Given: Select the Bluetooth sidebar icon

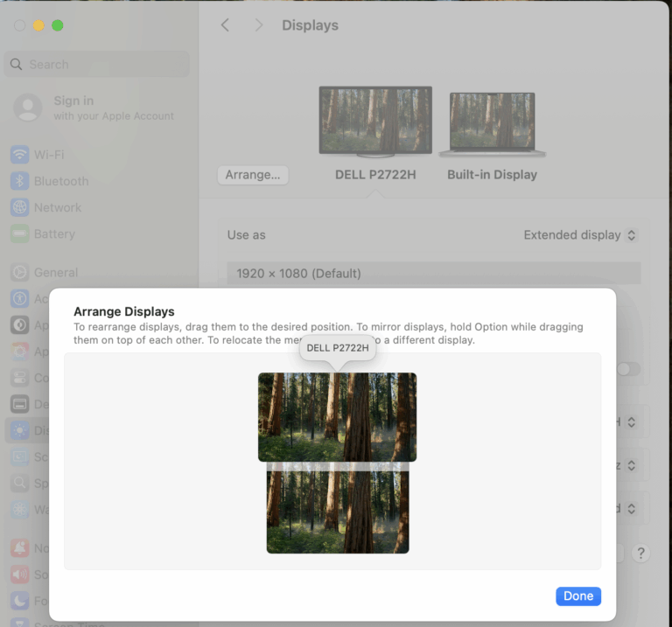Looking at the screenshot, I should pos(19,181).
